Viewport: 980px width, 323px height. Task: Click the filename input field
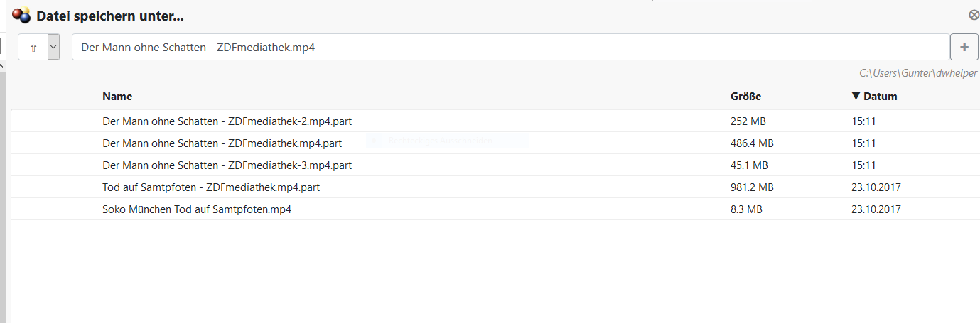tap(510, 48)
